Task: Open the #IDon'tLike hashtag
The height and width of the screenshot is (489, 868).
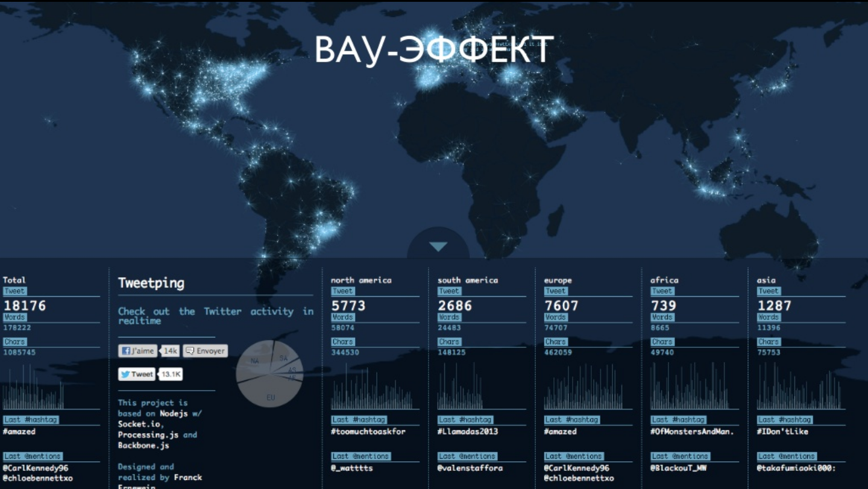Action: coord(783,432)
